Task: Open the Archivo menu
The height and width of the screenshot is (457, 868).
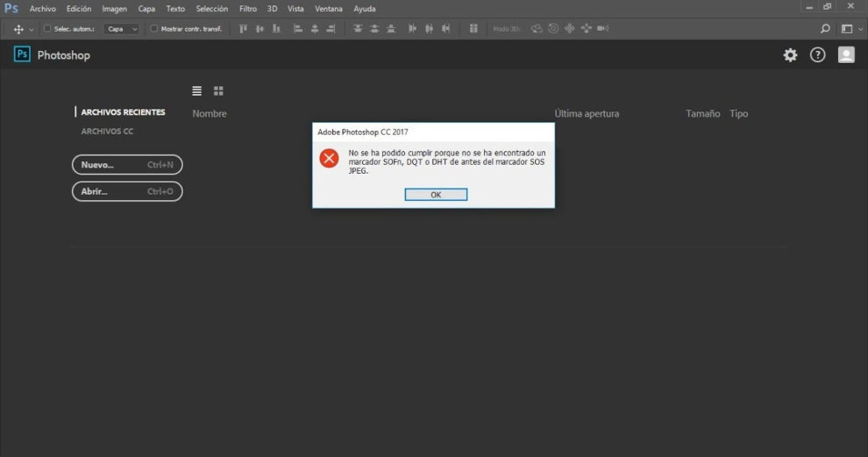Action: tap(43, 9)
